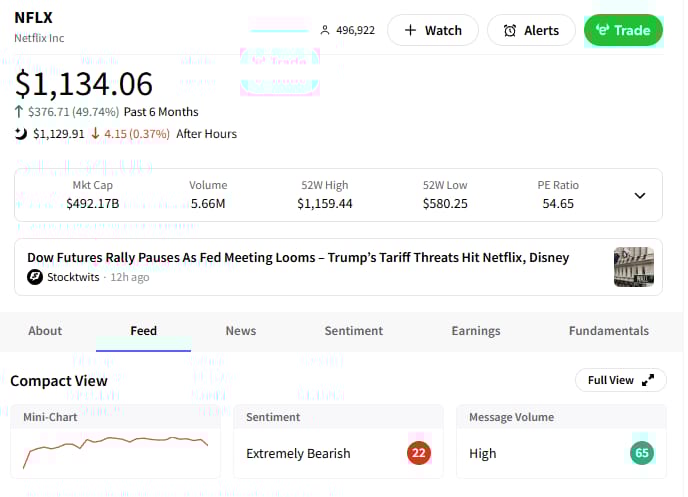Click the 52W Low $580.25 value
The height and width of the screenshot is (497, 688).
coord(445,204)
